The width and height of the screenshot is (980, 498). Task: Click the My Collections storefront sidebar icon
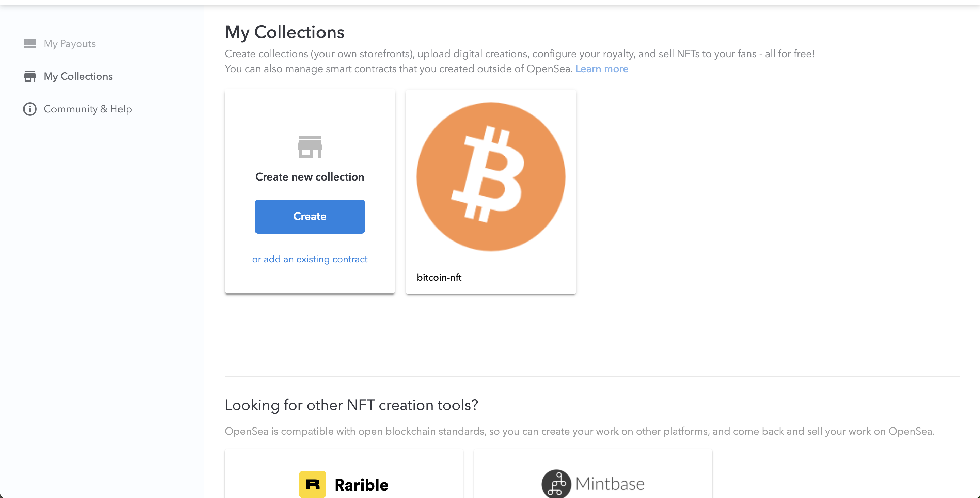30,76
